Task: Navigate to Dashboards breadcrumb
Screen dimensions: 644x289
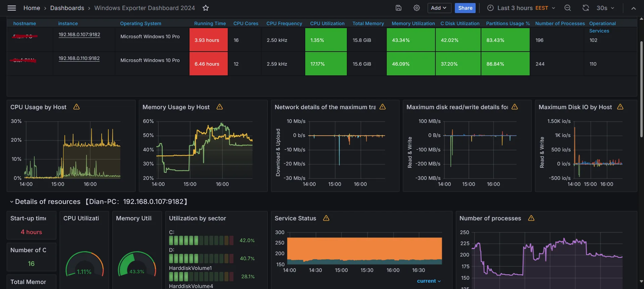Action: click(x=67, y=8)
